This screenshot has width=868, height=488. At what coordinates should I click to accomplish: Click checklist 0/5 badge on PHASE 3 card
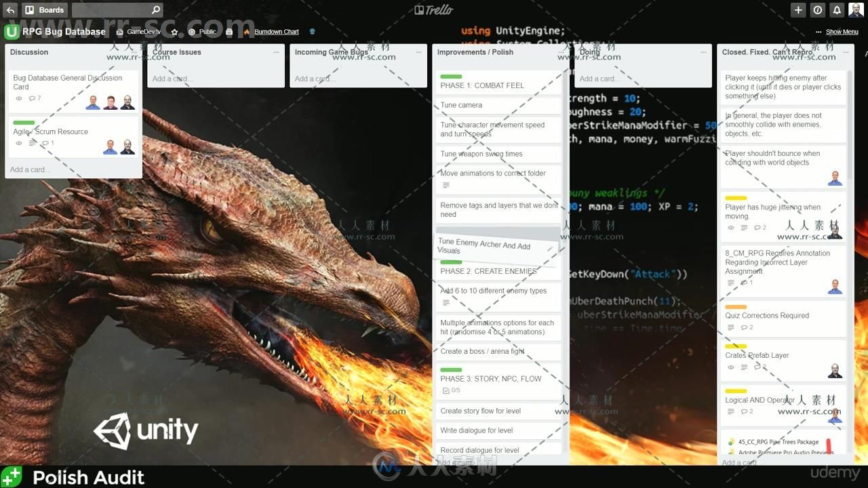(x=451, y=390)
